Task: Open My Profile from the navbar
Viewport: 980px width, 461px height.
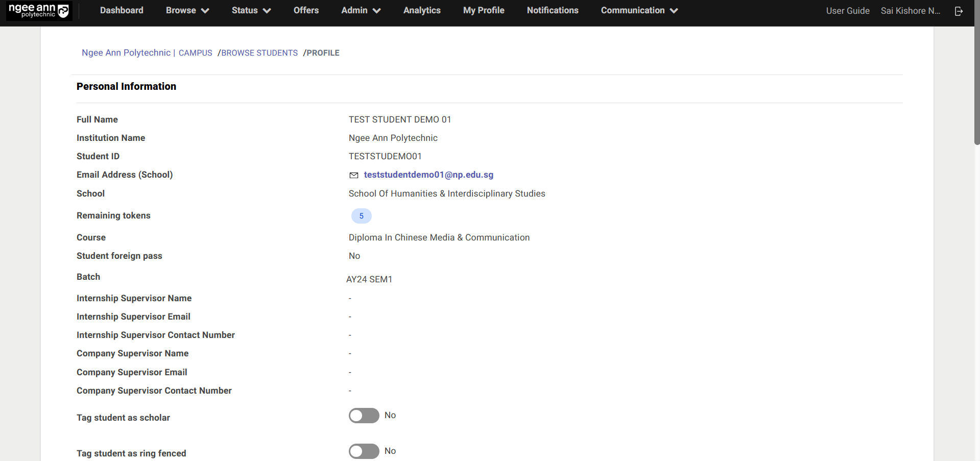Action: (x=483, y=10)
